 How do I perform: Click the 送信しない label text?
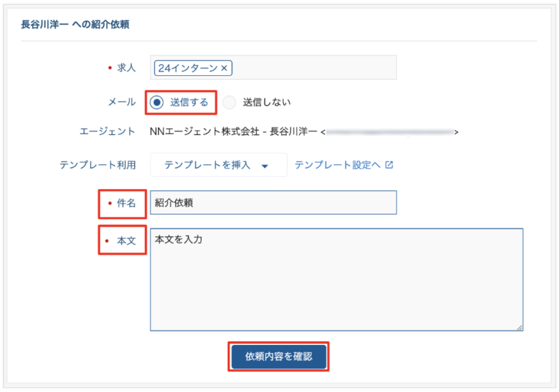(266, 103)
